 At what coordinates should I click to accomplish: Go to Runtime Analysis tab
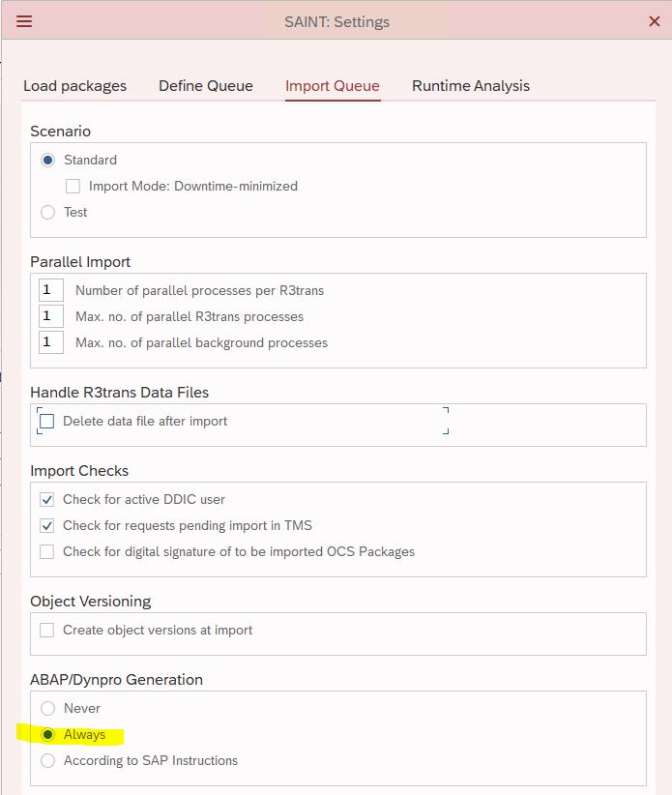point(471,86)
